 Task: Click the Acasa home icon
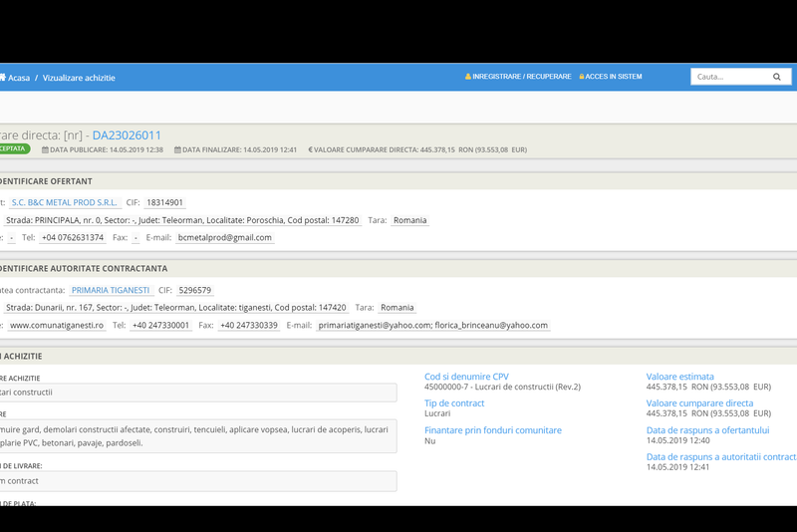[3, 77]
